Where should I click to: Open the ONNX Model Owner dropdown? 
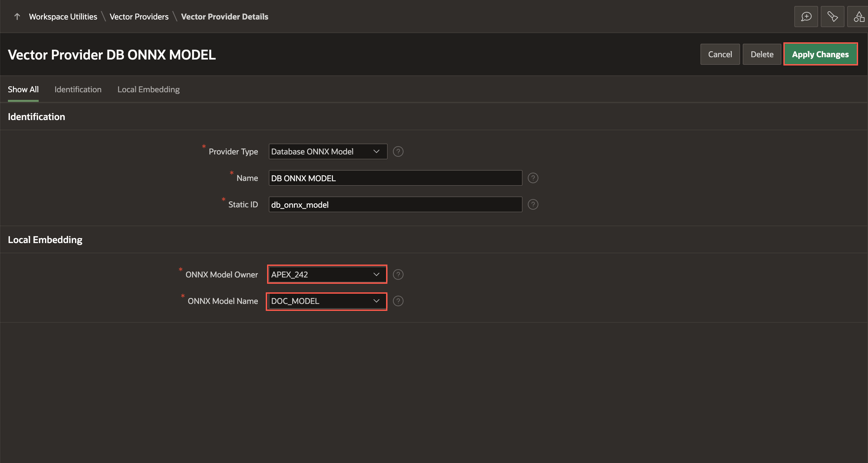coord(327,274)
